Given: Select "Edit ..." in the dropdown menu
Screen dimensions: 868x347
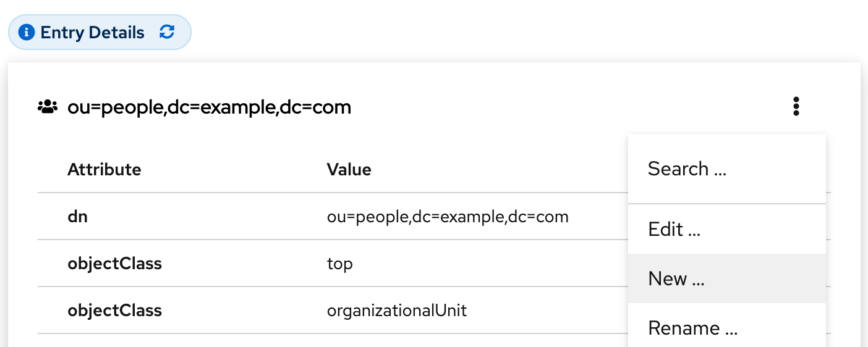Looking at the screenshot, I should click(x=674, y=229).
